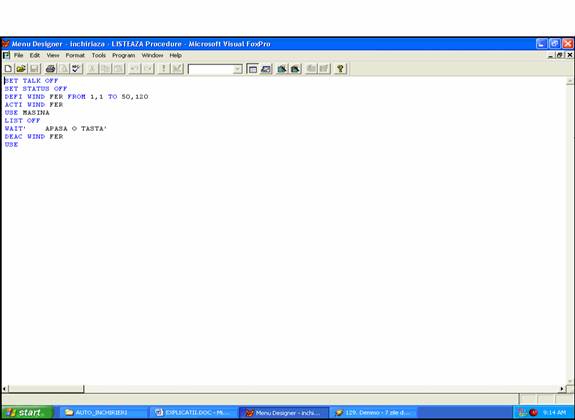The height and width of the screenshot is (420, 575).
Task: Open the Tools menu
Action: tap(99, 55)
